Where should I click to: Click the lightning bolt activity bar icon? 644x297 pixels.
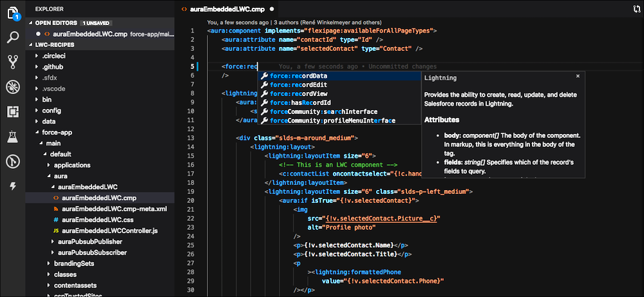(x=12, y=186)
